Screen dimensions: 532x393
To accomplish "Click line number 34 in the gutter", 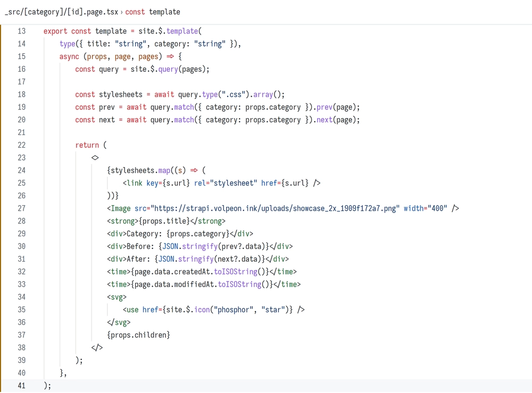I will coord(22,297).
